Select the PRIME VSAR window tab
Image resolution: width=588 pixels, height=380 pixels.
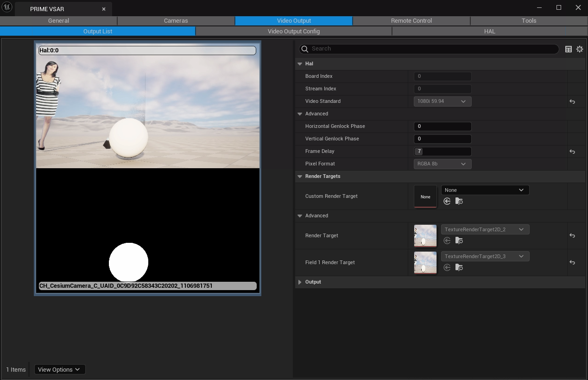click(63, 9)
